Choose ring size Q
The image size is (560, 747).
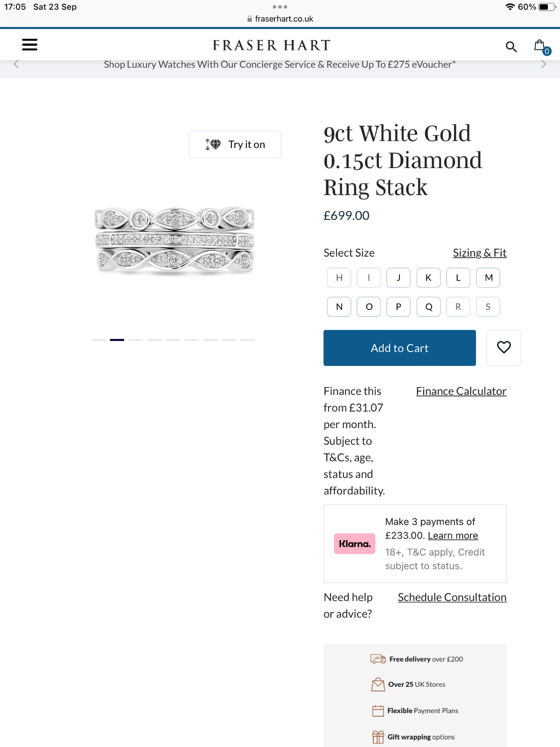click(x=428, y=307)
